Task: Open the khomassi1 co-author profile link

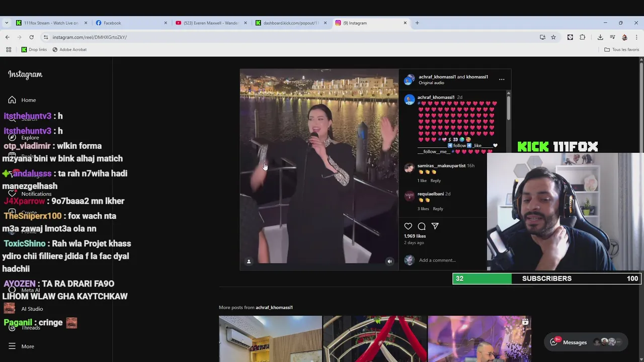Action: click(477, 77)
